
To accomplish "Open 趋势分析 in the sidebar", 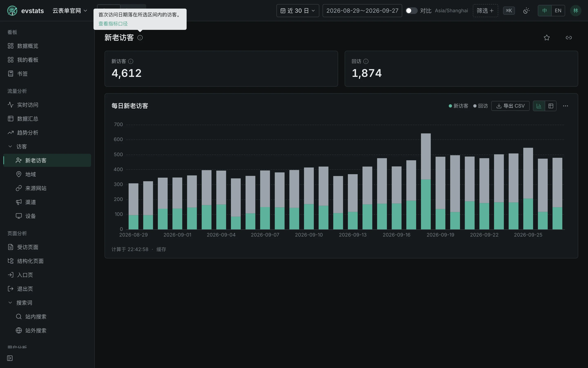I will 47,133.
